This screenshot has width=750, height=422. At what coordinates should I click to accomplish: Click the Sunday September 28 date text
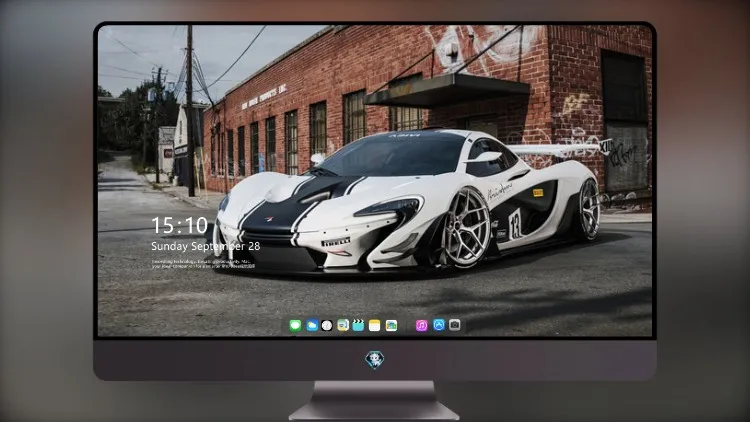pyautogui.click(x=206, y=246)
